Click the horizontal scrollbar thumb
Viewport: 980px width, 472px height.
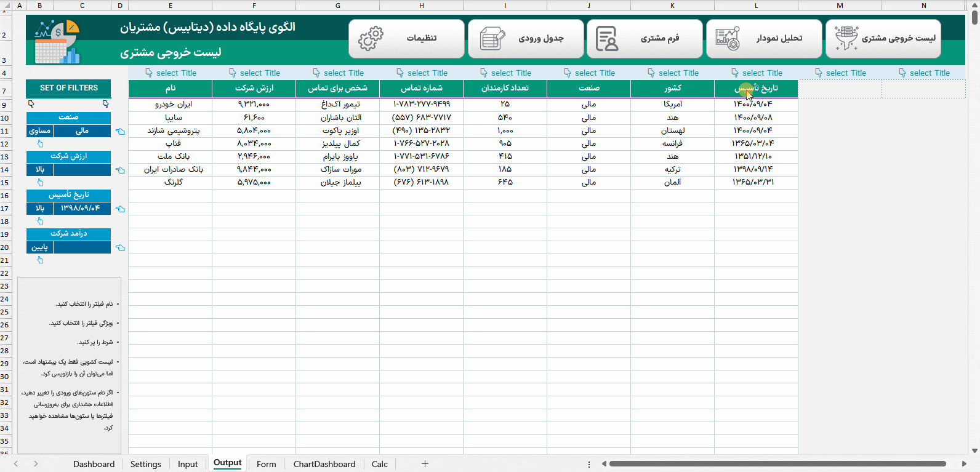tap(777, 464)
